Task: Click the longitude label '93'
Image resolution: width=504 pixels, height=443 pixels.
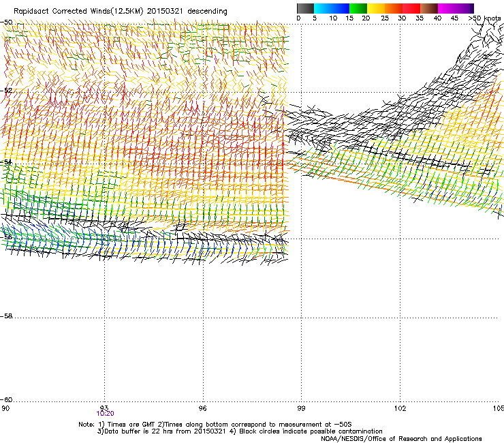Action: click(x=104, y=408)
